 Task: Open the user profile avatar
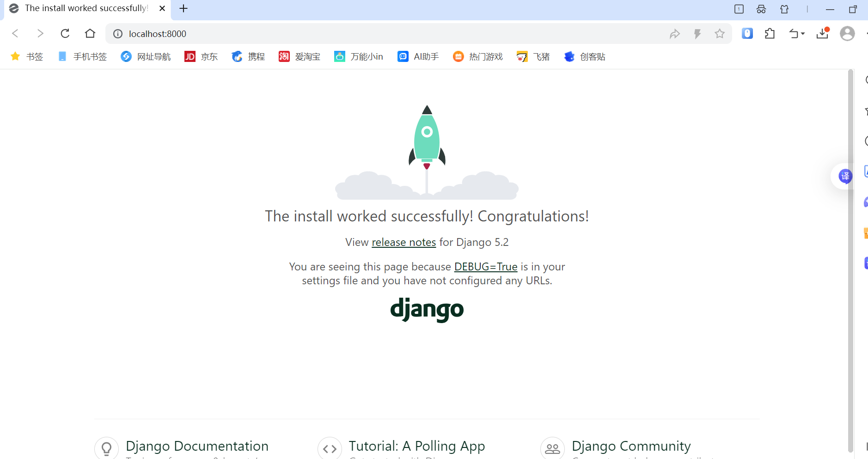pos(847,33)
